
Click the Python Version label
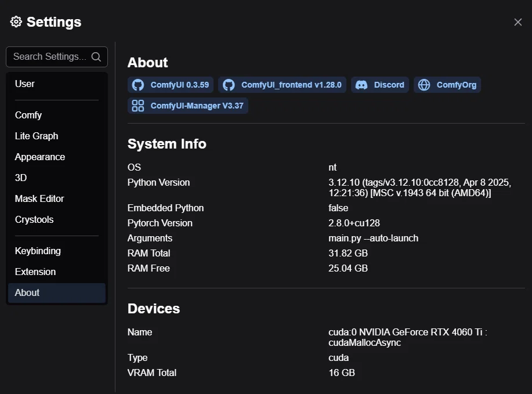click(158, 183)
